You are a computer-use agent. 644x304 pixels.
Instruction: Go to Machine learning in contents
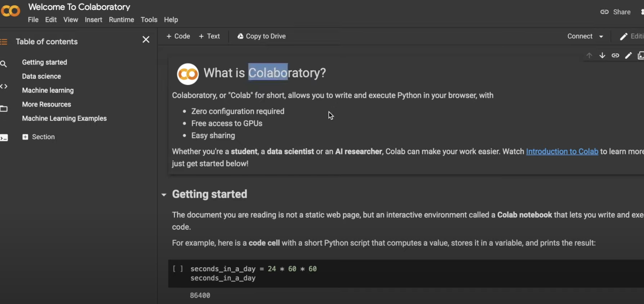pyautogui.click(x=48, y=90)
